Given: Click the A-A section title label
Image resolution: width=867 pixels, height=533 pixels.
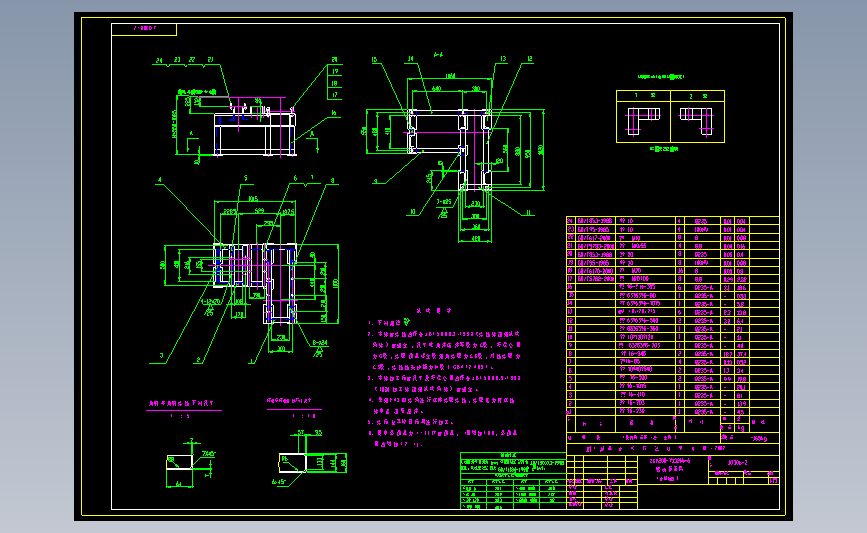Looking at the screenshot, I should click(438, 55).
